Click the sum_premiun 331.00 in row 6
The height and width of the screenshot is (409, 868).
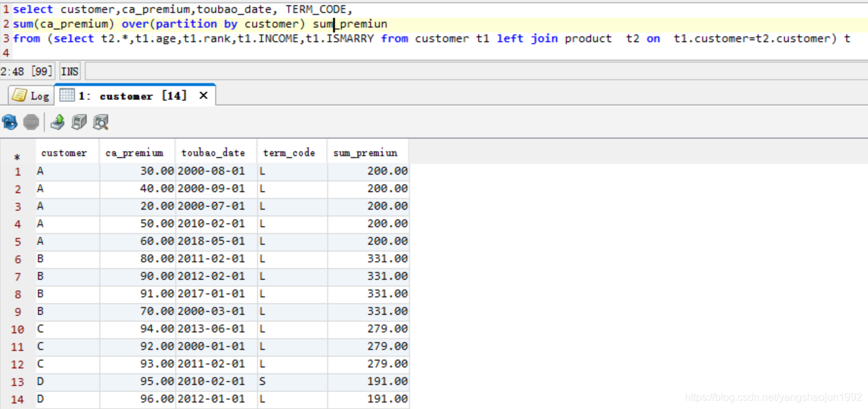pyautogui.click(x=368, y=259)
